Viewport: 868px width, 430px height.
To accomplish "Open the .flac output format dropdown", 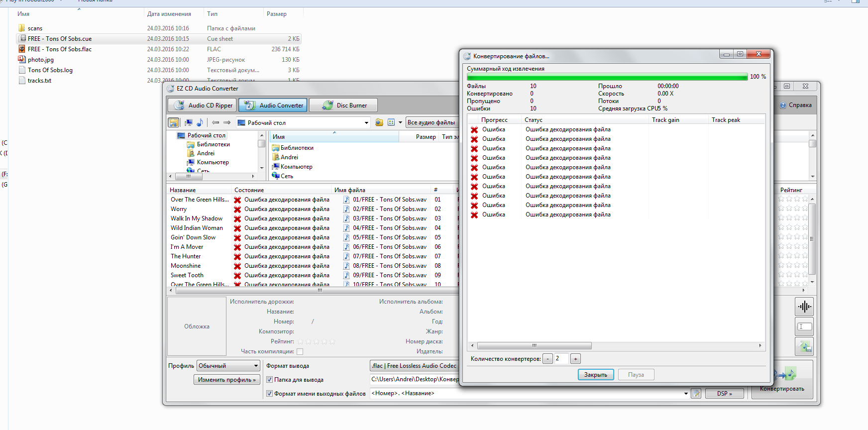I will coord(414,366).
